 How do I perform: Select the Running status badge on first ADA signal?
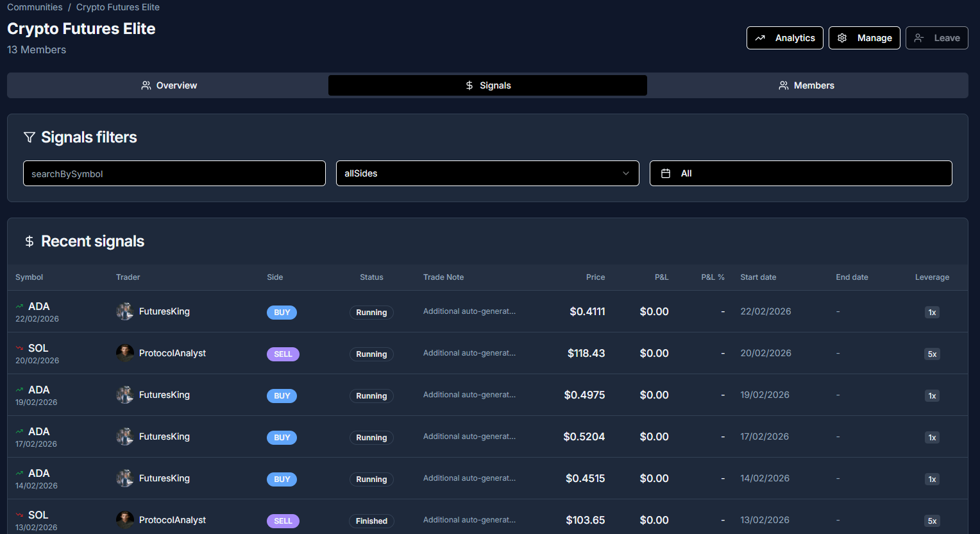[x=371, y=312]
